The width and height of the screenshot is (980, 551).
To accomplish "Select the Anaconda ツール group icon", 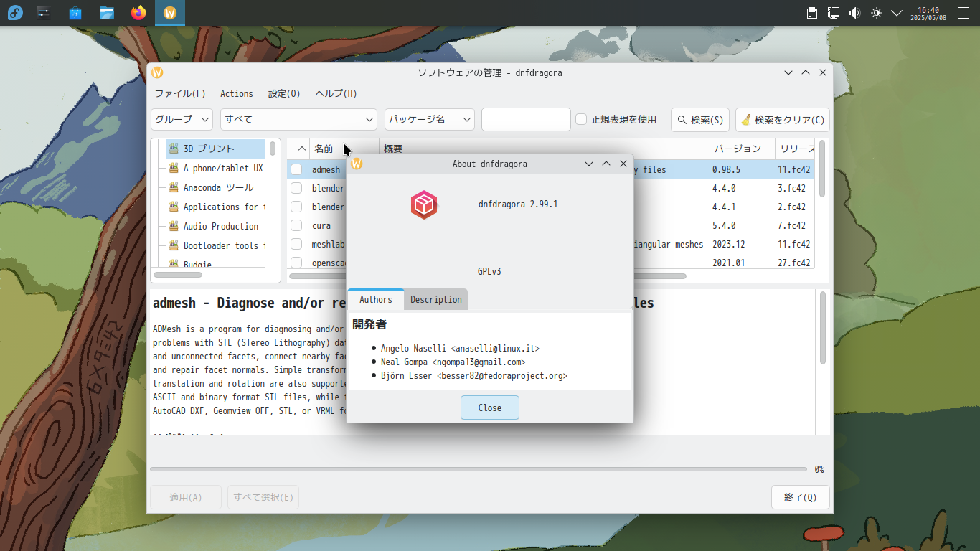I will coord(174,187).
